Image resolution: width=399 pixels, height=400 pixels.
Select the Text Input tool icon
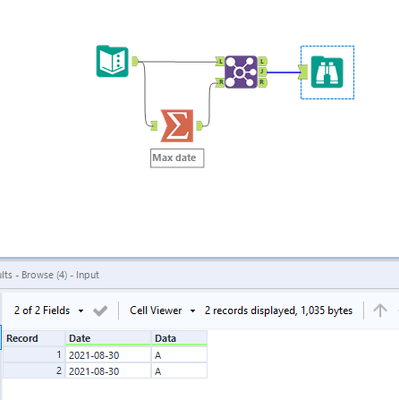[112, 61]
